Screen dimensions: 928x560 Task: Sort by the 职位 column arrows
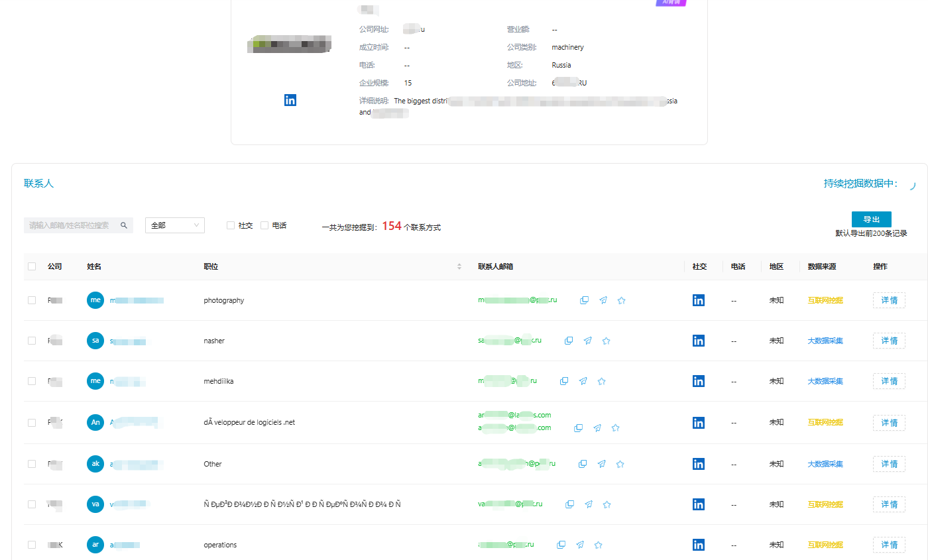(459, 266)
